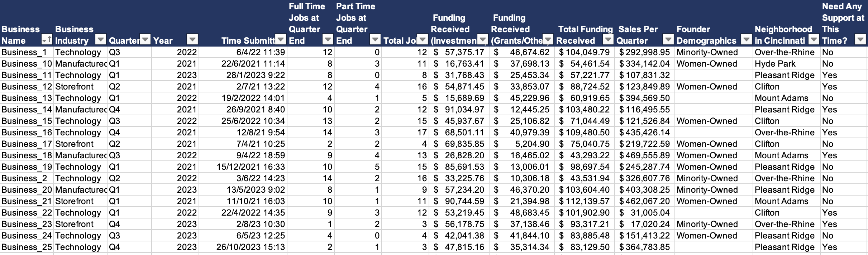The width and height of the screenshot is (868, 255).
Task: Select the Business_18 cell
Action: coord(27,155)
